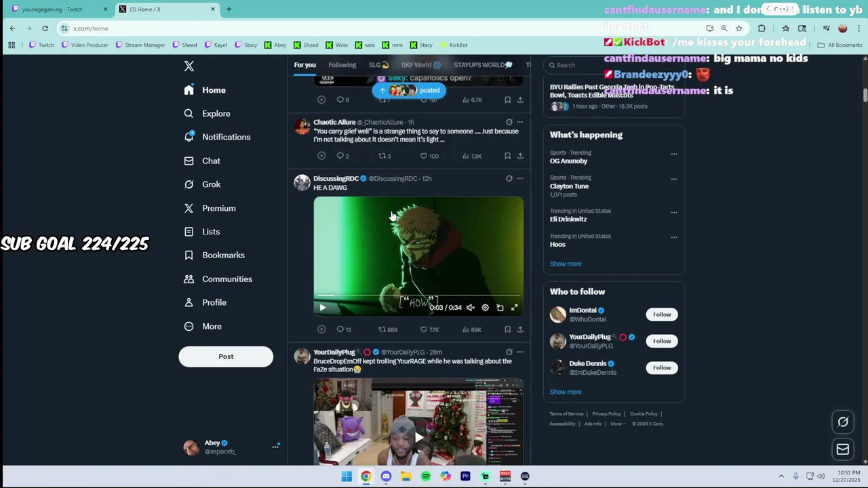Show more trending topics

(566, 264)
